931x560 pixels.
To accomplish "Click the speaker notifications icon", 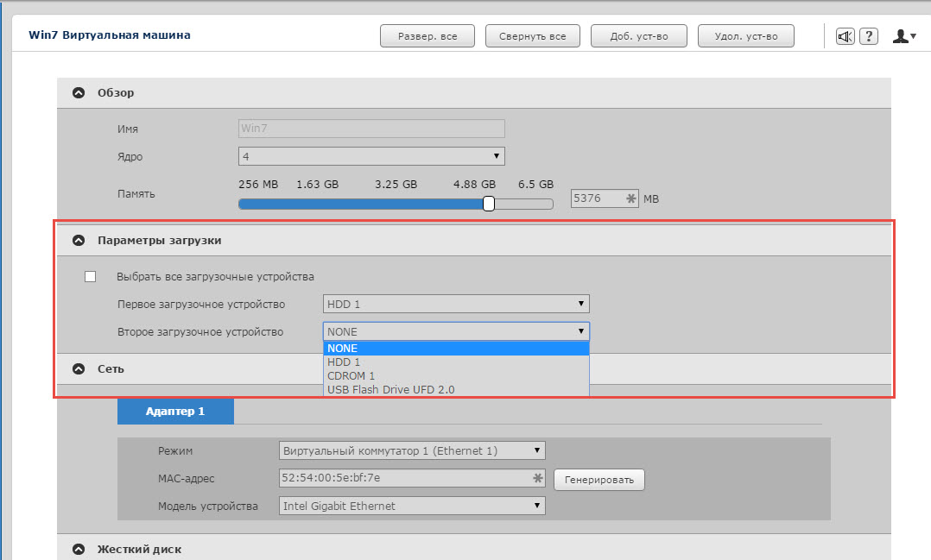I will coord(845,36).
